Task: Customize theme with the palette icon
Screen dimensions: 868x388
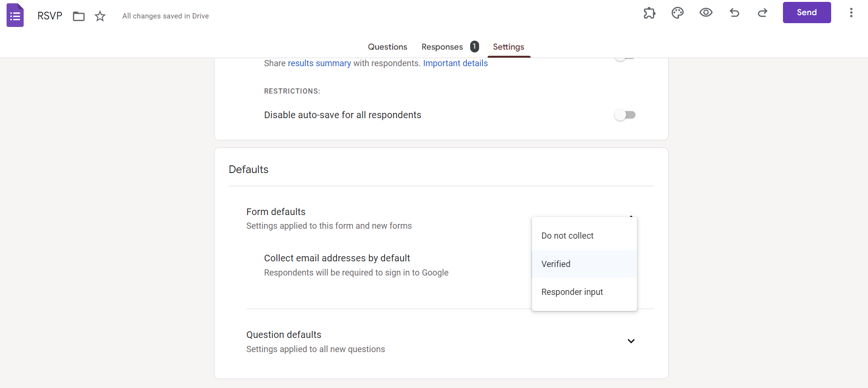Action: (678, 13)
